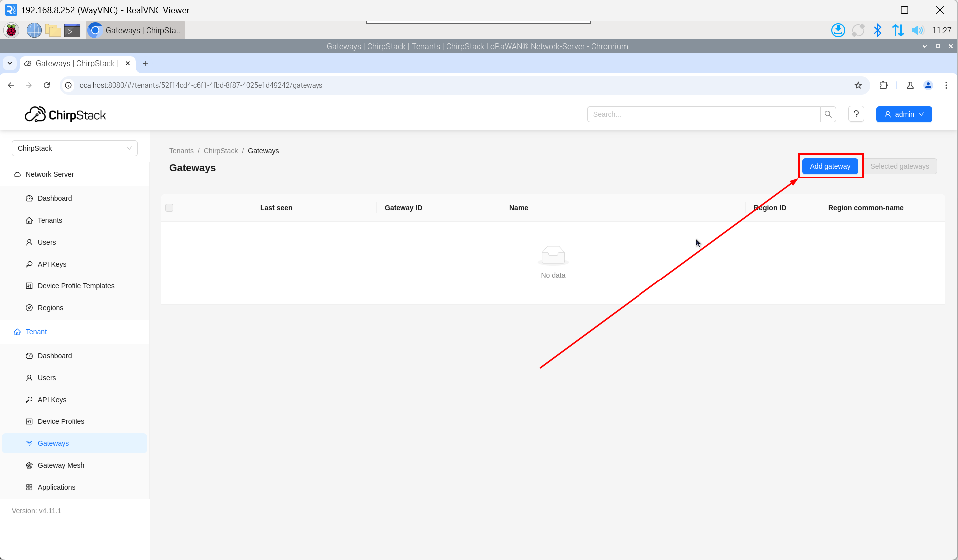Click the search magnifier icon button
The image size is (958, 560).
(x=828, y=114)
